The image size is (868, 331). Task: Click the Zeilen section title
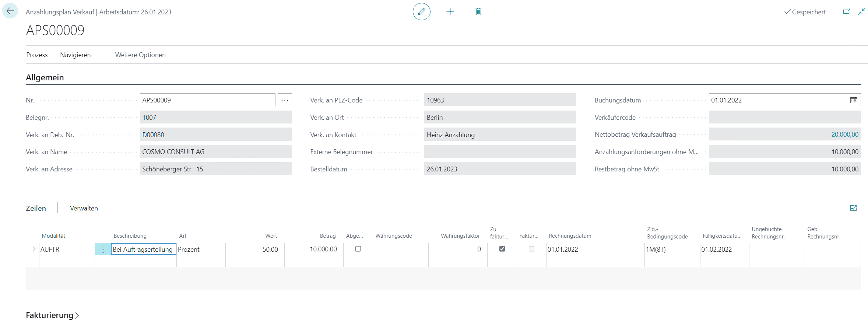pos(36,208)
